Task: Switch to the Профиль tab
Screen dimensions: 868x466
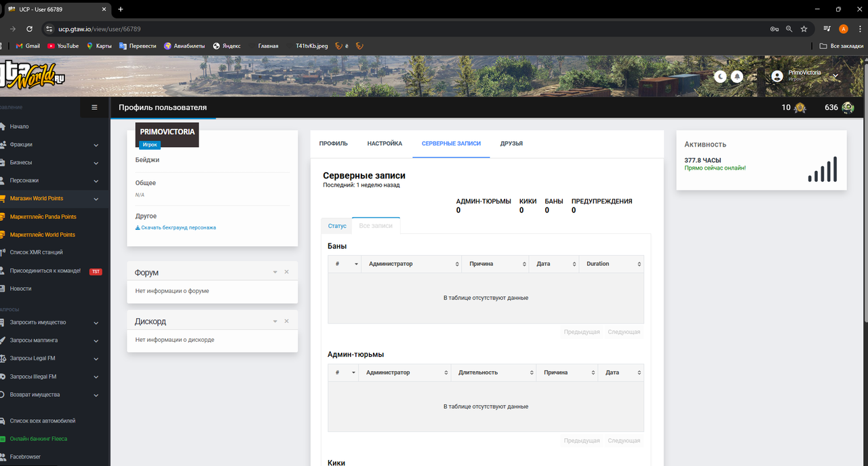Action: coord(334,144)
